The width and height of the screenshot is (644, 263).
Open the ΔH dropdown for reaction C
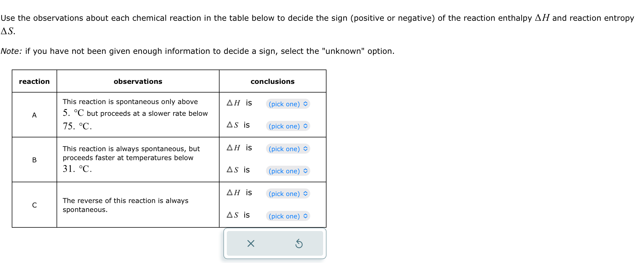tap(288, 194)
